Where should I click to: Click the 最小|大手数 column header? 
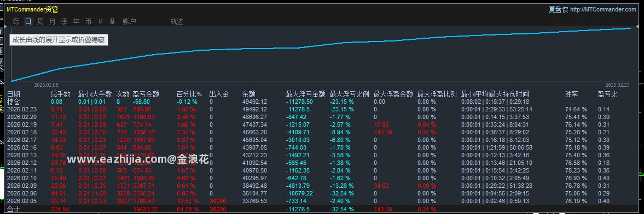point(95,94)
